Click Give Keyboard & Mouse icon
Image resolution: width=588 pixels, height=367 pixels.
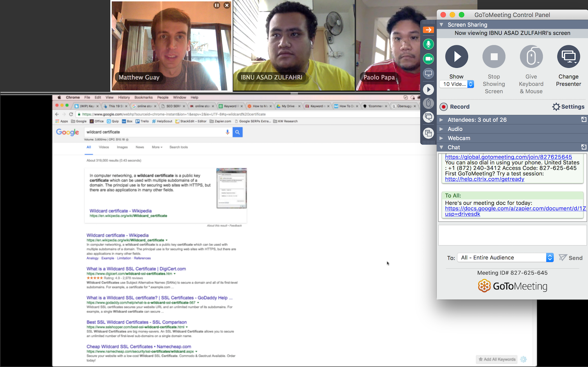coord(531,57)
